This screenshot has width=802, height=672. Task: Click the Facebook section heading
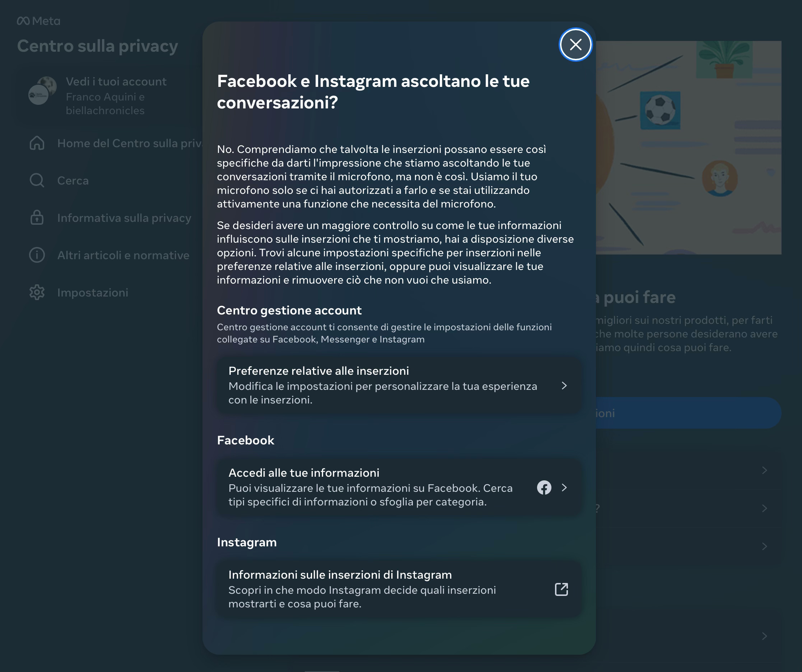point(246,440)
